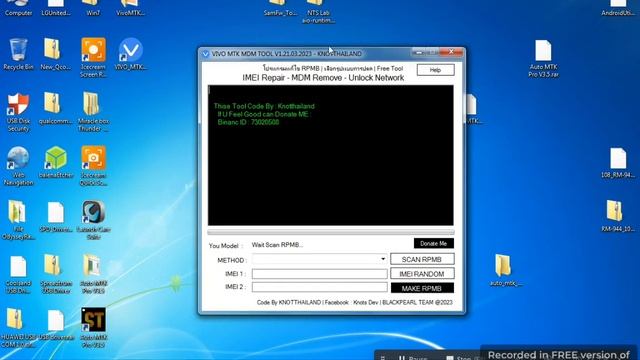Click the VIVO MTK MDM Tool title bar icon
Viewport: 640px width, 360px height.
pyautogui.click(x=205, y=54)
